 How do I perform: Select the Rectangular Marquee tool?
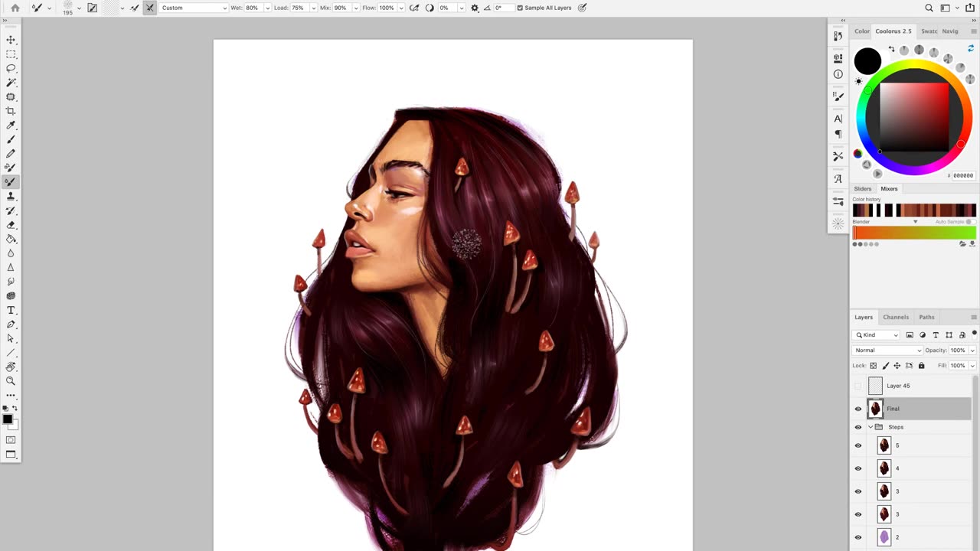pos(11,54)
